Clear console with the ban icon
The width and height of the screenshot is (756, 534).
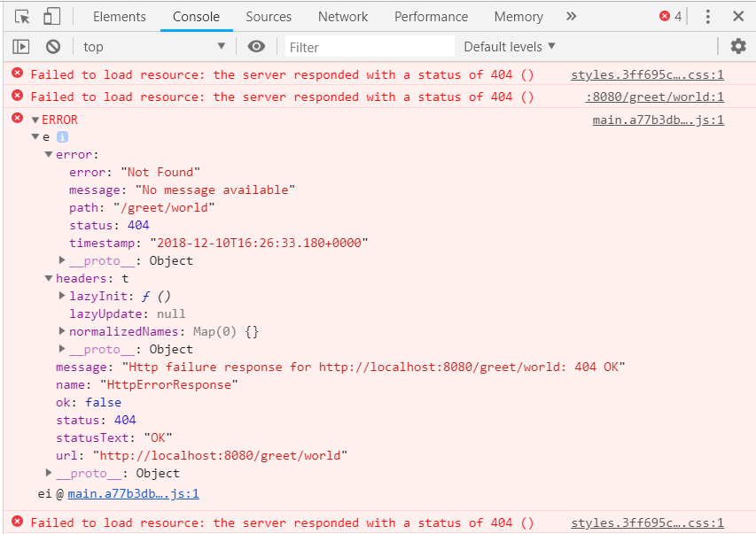pyautogui.click(x=53, y=47)
